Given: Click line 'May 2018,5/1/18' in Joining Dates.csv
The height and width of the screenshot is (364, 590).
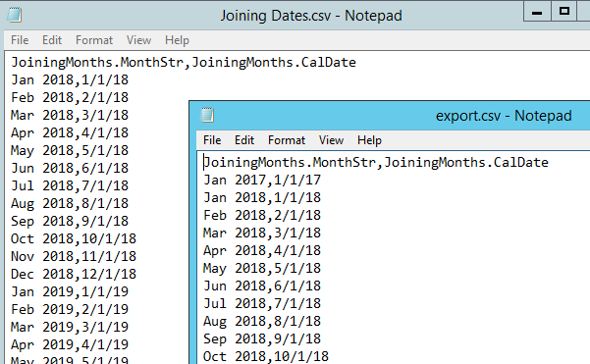Looking at the screenshot, I should click(70, 151).
